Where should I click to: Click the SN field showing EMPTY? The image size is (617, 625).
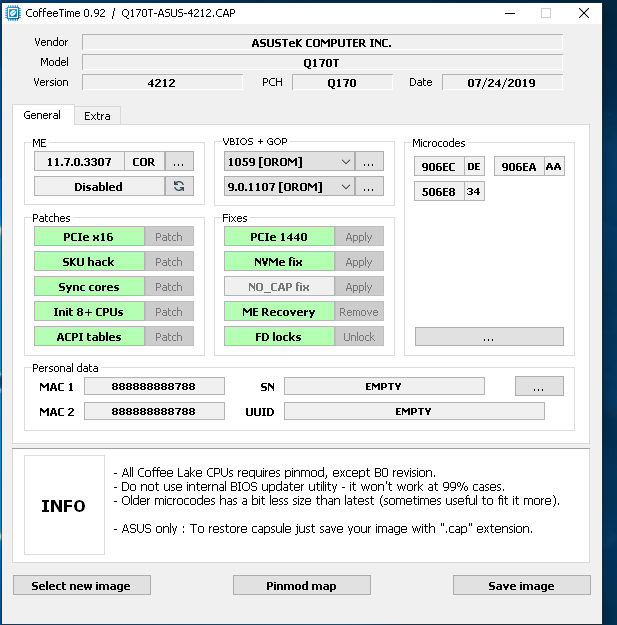384,386
